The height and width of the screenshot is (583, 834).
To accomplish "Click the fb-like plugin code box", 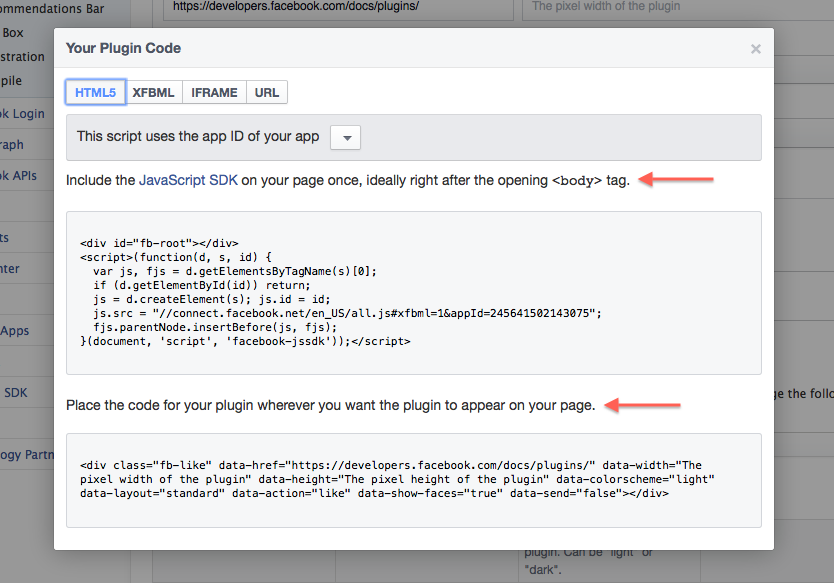I will click(x=414, y=480).
